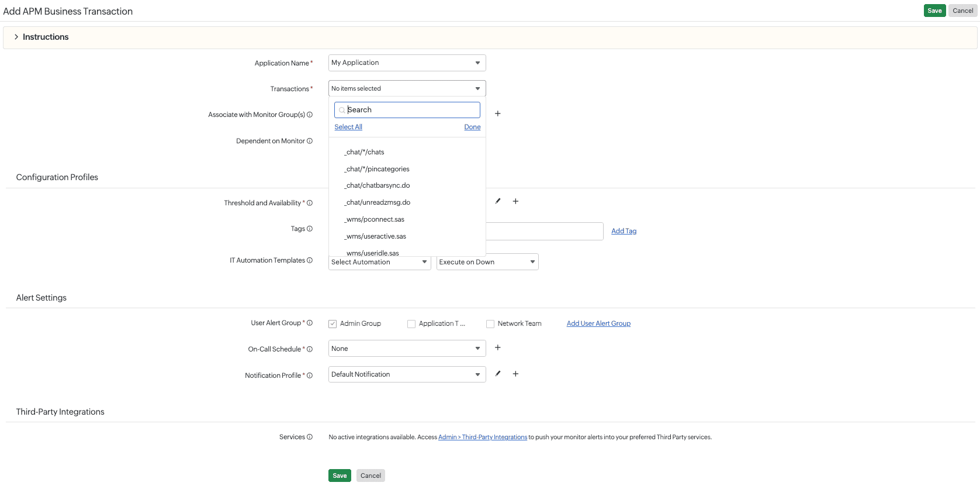This screenshot has height=503, width=980.
Task: Click plus icon beside Monitor Group field
Action: [x=498, y=113]
